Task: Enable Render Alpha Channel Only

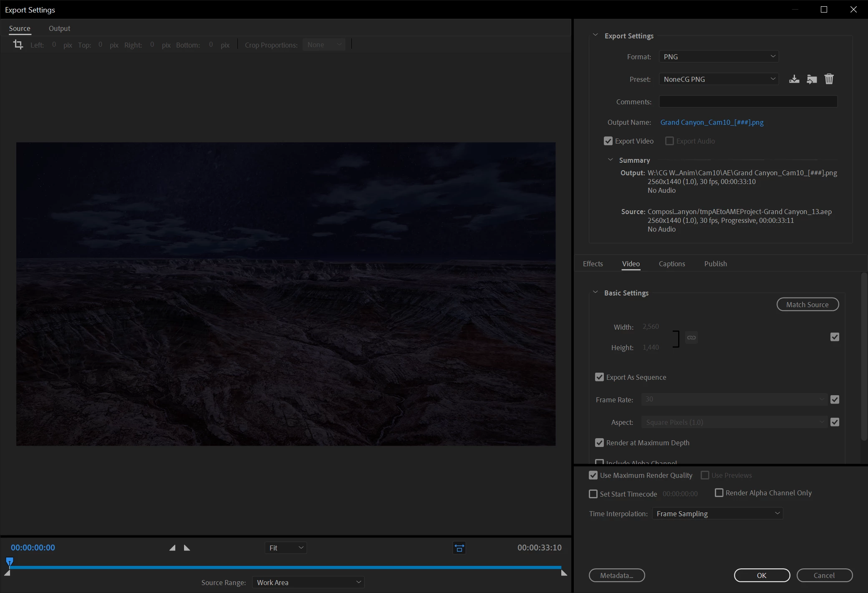Action: point(719,493)
